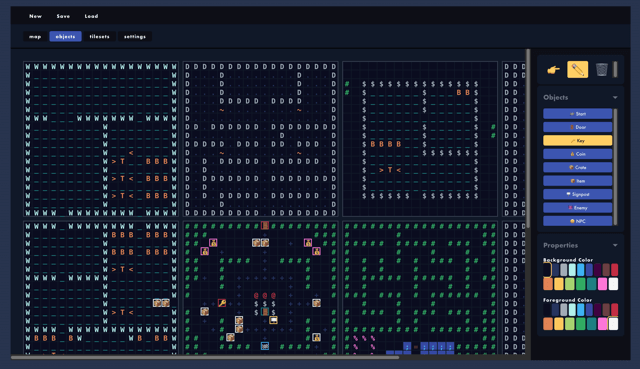Pick the white background color swatch
Screen dimensions: 640x369
(x=613, y=284)
